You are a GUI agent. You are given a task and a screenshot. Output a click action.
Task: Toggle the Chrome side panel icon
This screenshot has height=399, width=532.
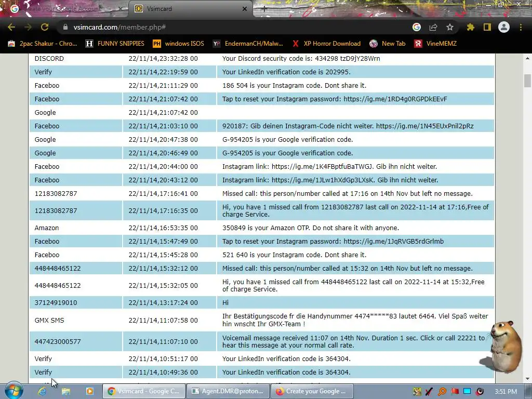tap(487, 27)
